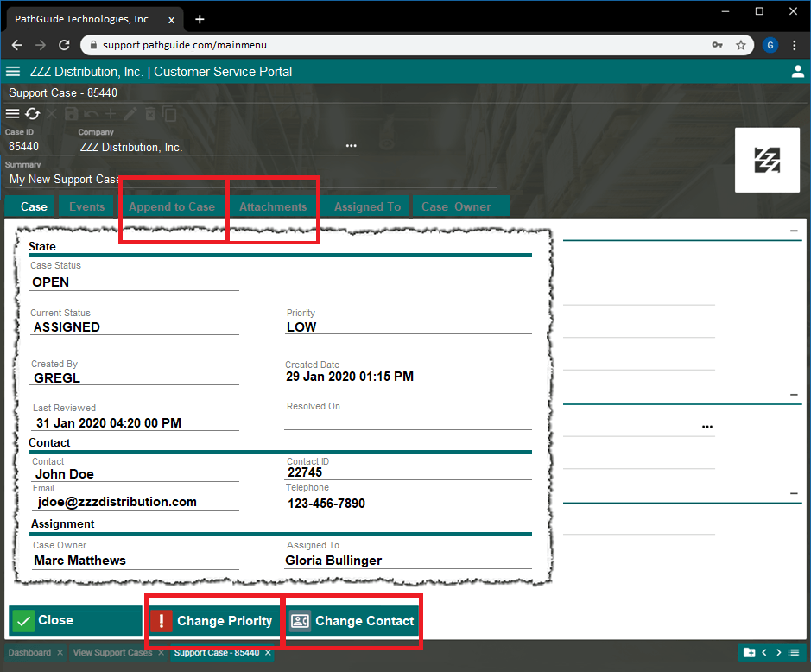
Task: Click the Telephone value 123-456-7890
Action: [x=326, y=504]
